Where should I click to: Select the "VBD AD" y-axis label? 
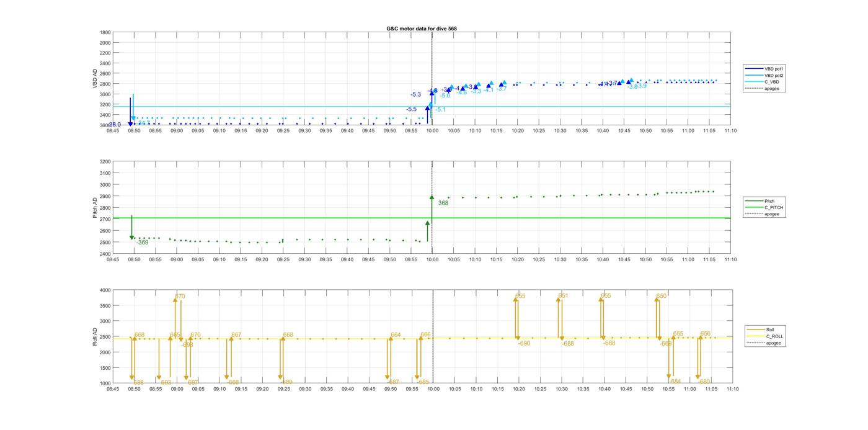click(95, 79)
